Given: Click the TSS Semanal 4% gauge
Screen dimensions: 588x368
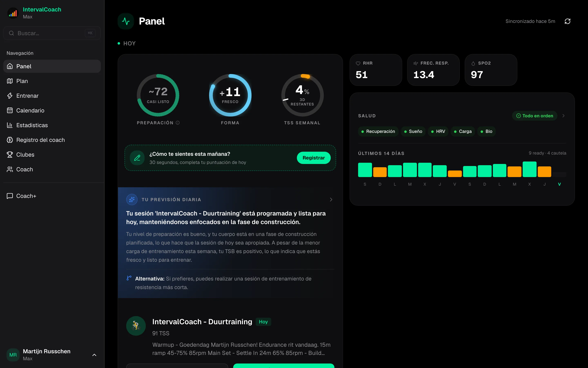Looking at the screenshot, I should (x=302, y=95).
